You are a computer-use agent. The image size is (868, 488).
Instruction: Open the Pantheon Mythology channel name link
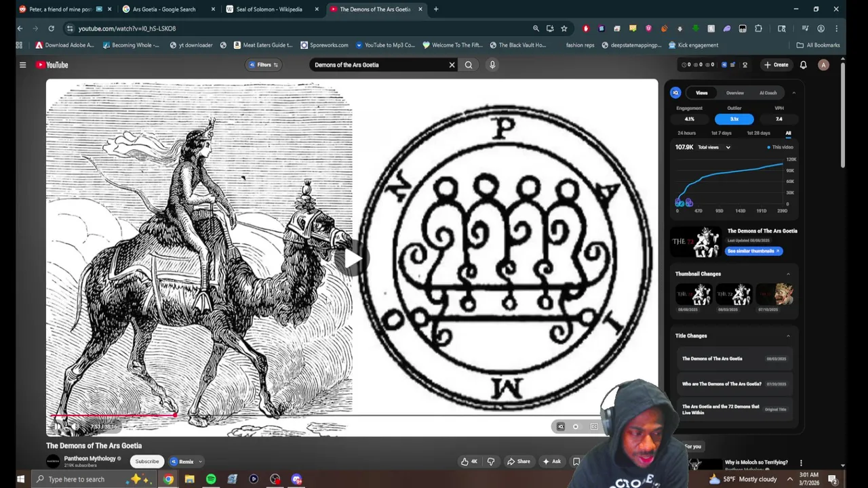pos(90,459)
